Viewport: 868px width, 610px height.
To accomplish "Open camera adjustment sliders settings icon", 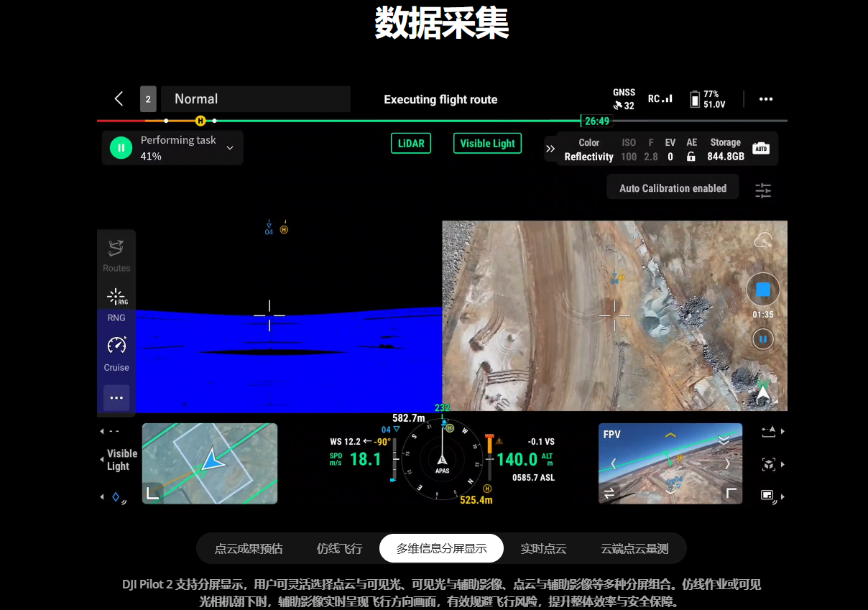I will click(762, 190).
